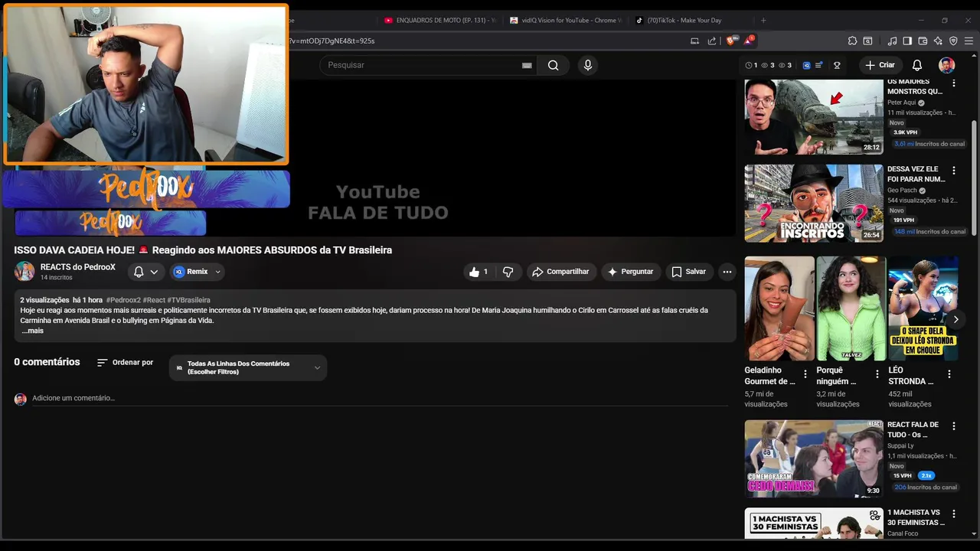Image resolution: width=980 pixels, height=551 pixels.
Task: Open browser hamburger main menu
Action: 969,41
